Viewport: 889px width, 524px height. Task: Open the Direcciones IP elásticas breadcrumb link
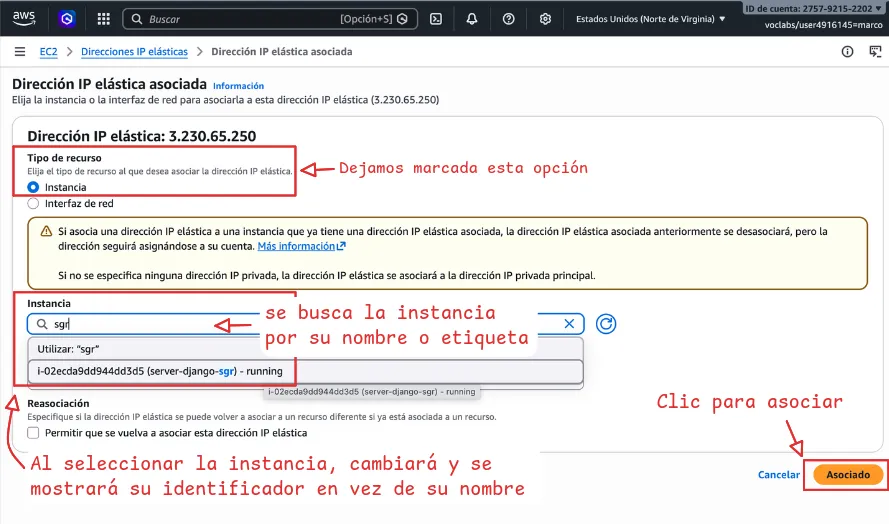[134, 52]
